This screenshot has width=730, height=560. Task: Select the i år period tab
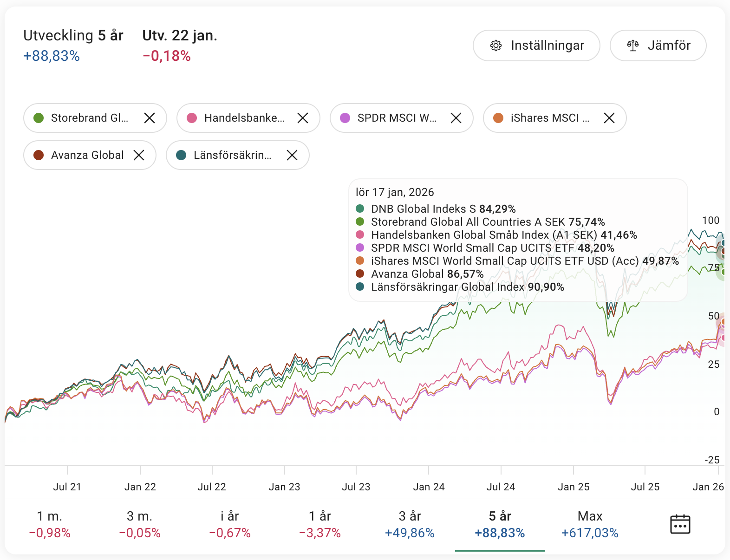(x=230, y=524)
